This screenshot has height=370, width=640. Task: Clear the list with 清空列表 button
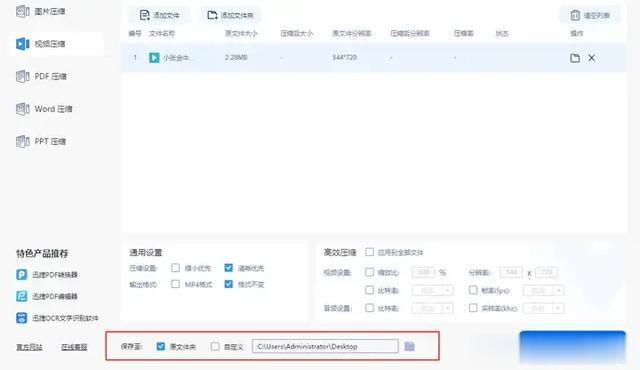590,16
